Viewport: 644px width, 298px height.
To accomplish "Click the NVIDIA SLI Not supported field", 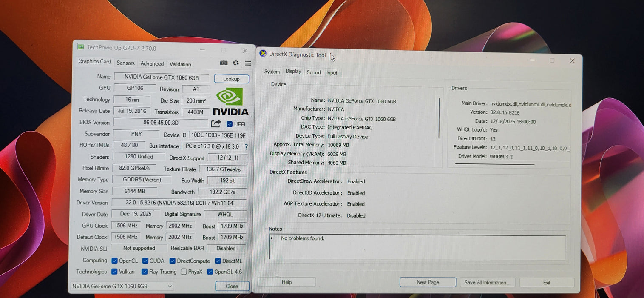I will pyautogui.click(x=139, y=248).
